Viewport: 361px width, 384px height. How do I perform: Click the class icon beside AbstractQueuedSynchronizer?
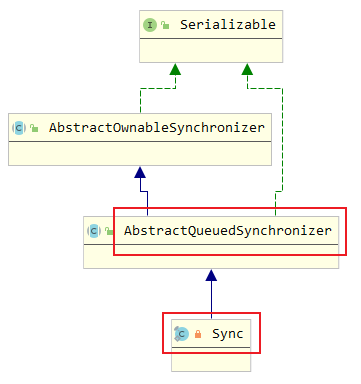(x=94, y=231)
